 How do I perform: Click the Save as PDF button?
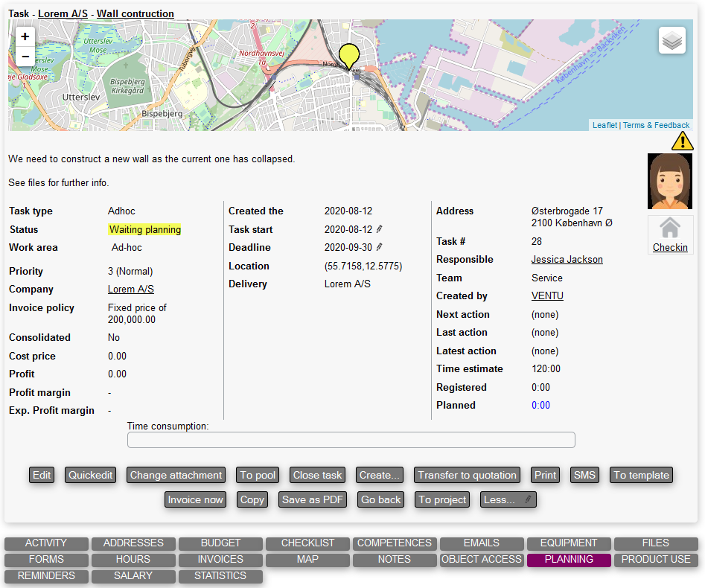313,499
